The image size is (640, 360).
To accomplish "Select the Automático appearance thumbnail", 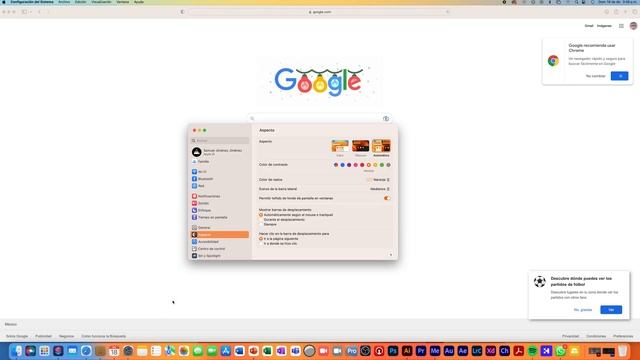I will pyautogui.click(x=381, y=146).
